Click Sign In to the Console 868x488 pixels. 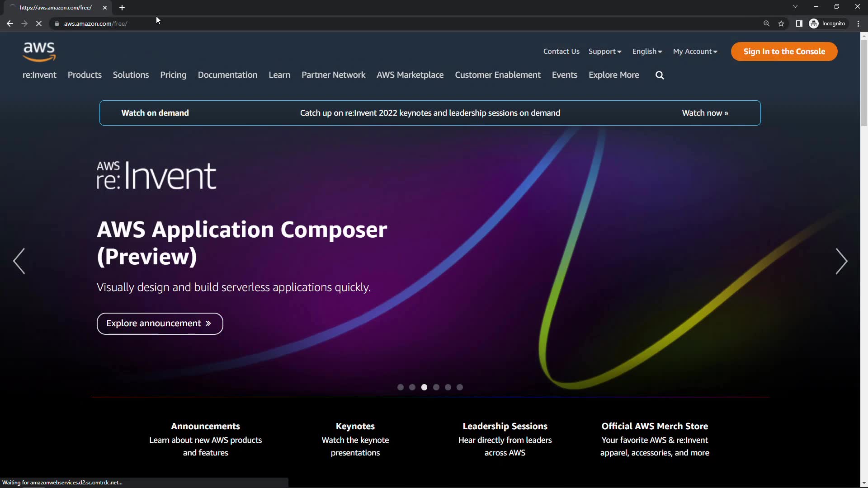click(x=784, y=52)
